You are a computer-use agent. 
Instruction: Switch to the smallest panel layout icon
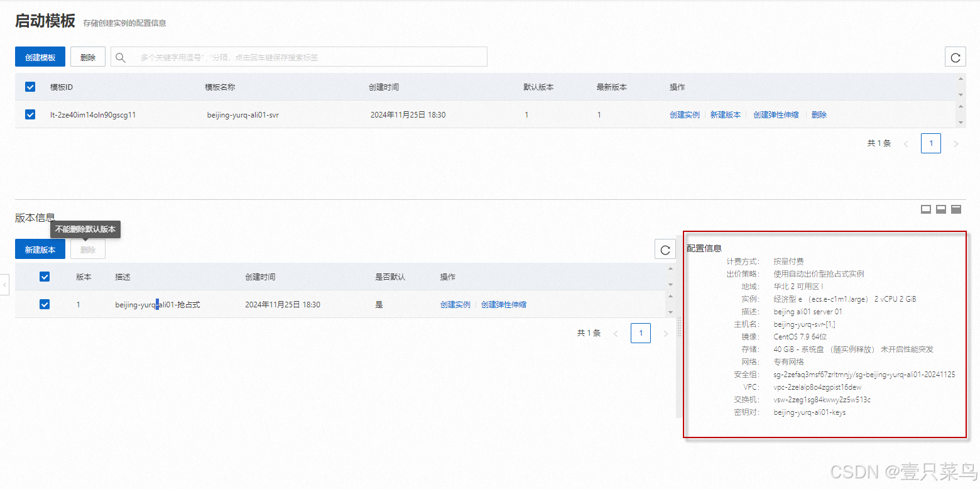[x=926, y=209]
